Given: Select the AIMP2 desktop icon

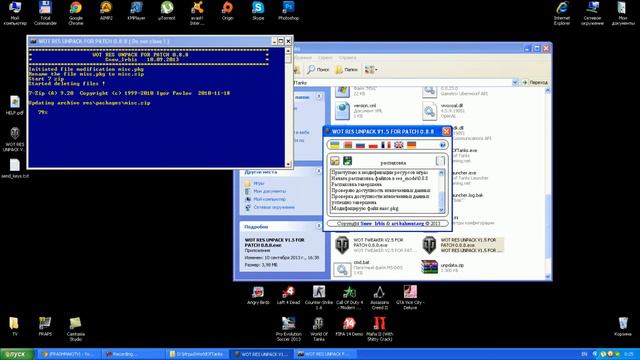Looking at the screenshot, I should pos(106,11).
